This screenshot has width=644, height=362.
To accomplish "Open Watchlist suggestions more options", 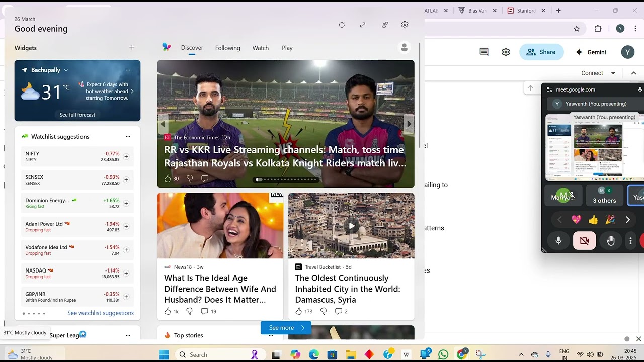I will 128,136.
